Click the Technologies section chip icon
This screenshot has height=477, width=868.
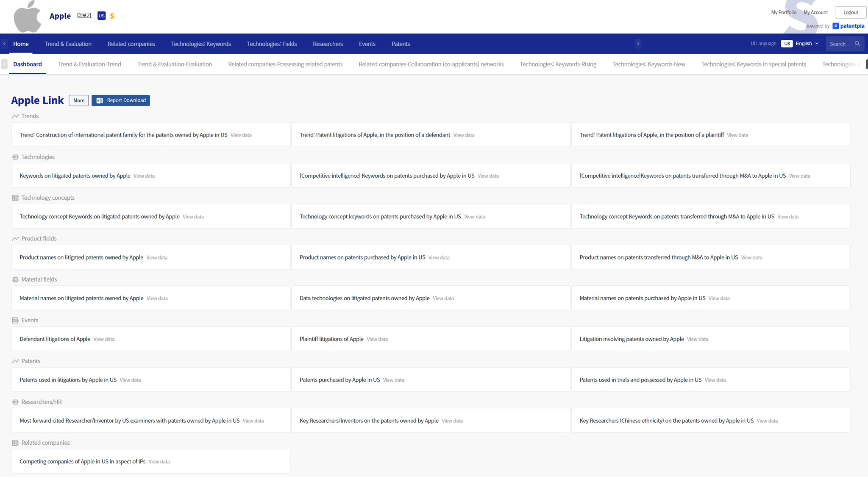(x=15, y=157)
